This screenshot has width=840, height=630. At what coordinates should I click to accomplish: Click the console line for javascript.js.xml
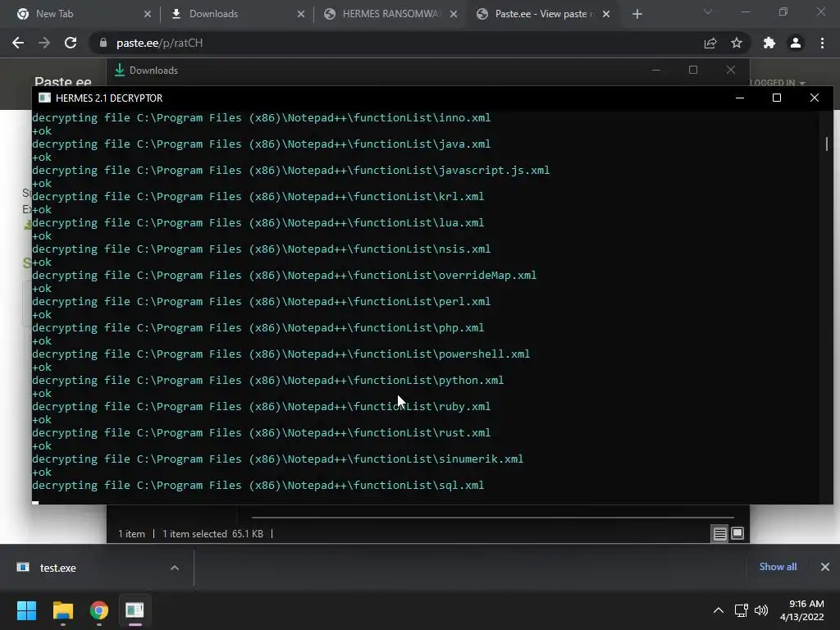(x=291, y=171)
